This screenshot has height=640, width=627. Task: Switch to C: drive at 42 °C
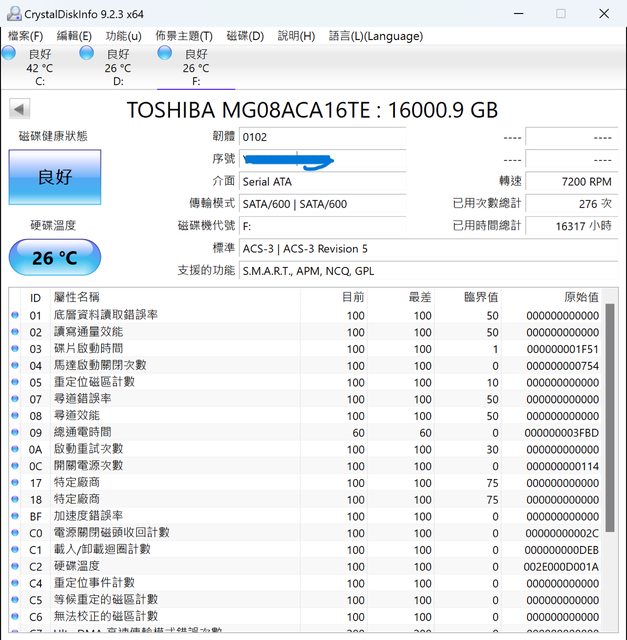40,67
